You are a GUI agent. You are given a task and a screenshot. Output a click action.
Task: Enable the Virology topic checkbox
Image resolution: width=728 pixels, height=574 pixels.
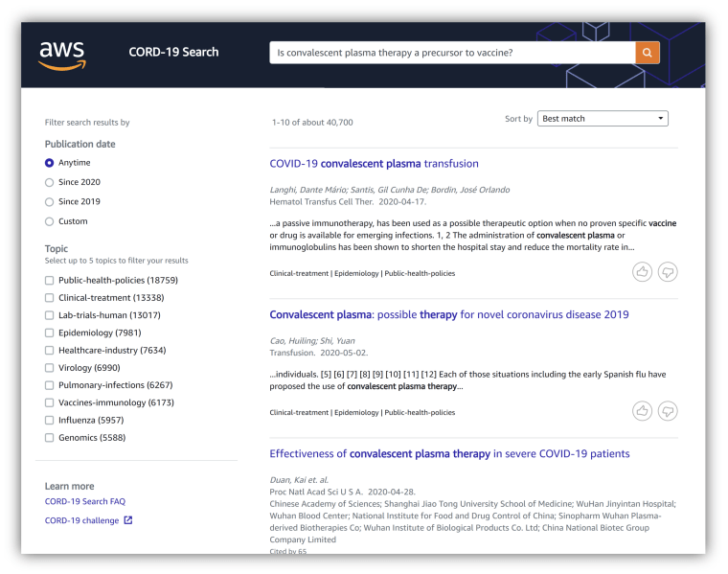click(x=49, y=368)
